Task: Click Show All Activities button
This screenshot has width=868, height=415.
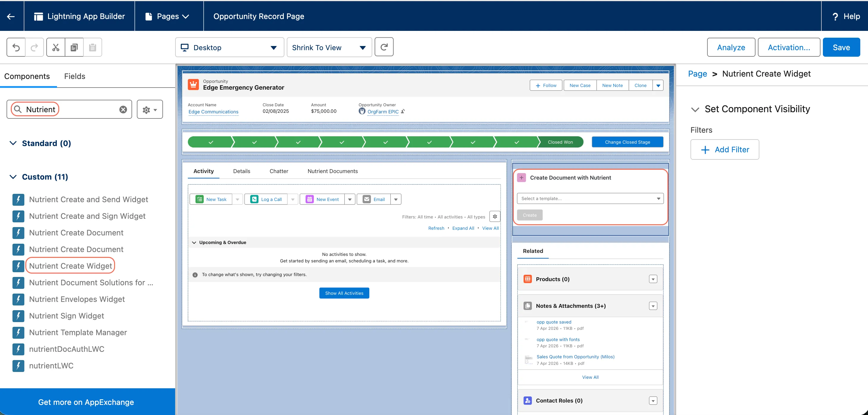Action: [x=344, y=293]
